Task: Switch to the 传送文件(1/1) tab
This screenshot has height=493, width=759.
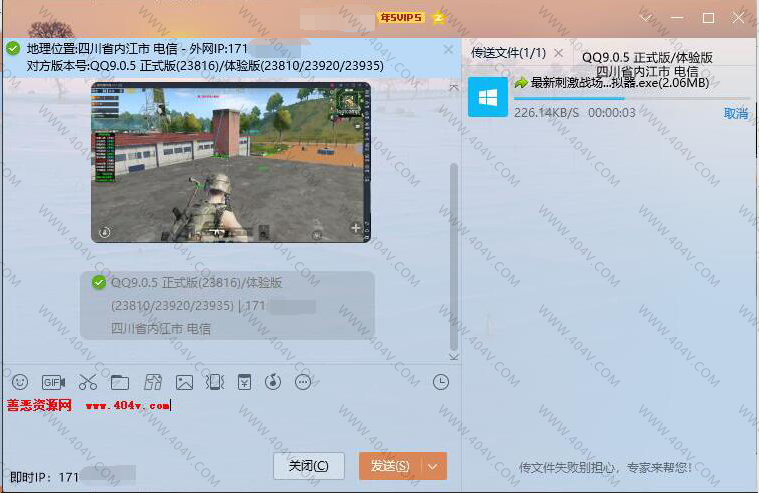Action: (509, 52)
